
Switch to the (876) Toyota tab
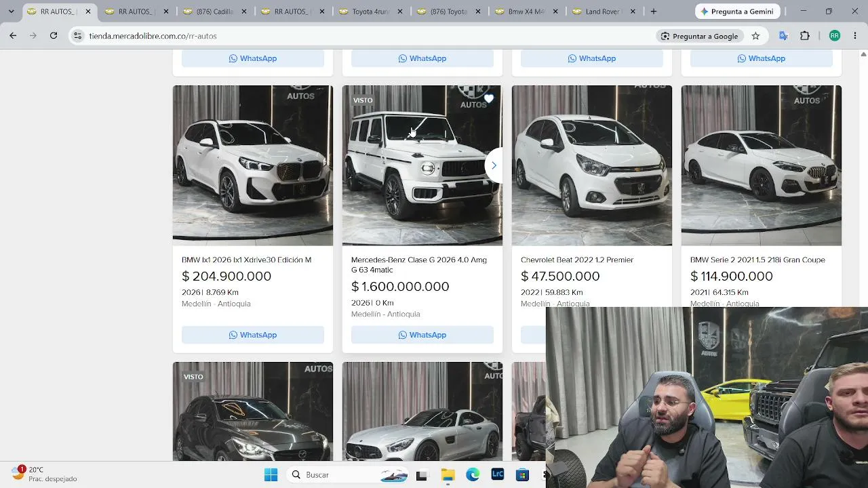click(448, 12)
